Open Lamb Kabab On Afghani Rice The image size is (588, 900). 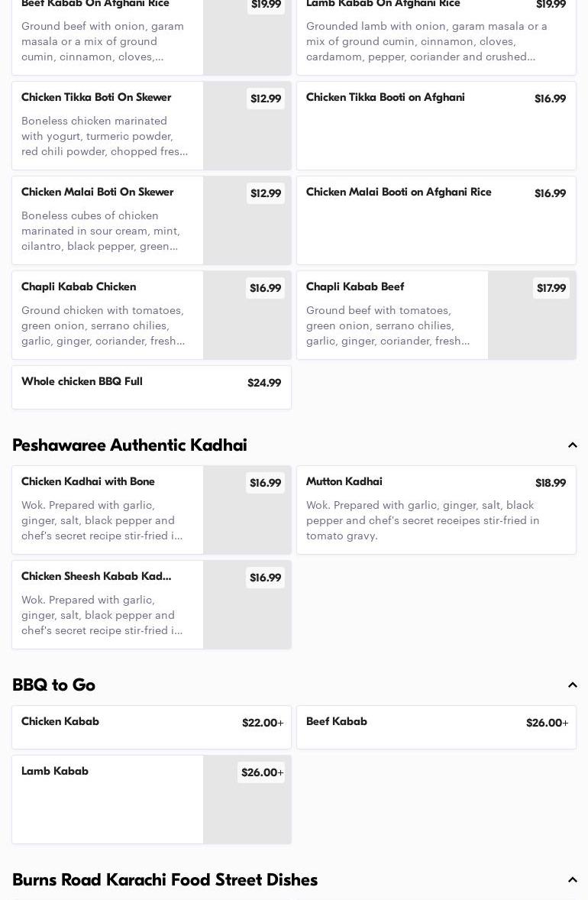click(435, 34)
